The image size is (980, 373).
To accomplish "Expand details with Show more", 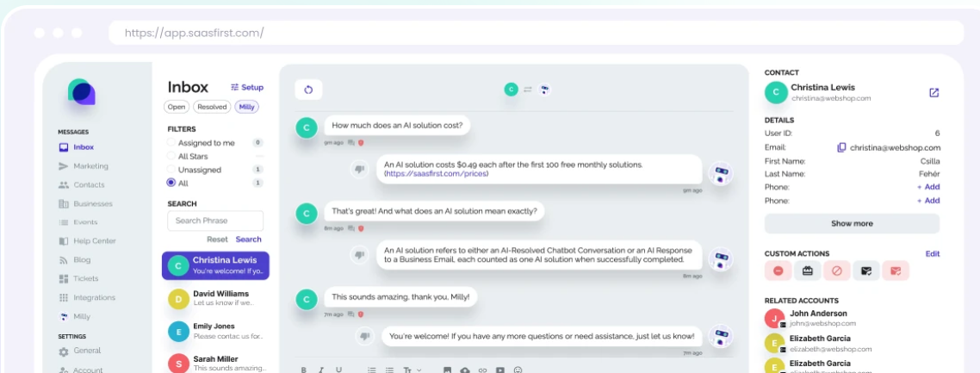I will (x=852, y=224).
